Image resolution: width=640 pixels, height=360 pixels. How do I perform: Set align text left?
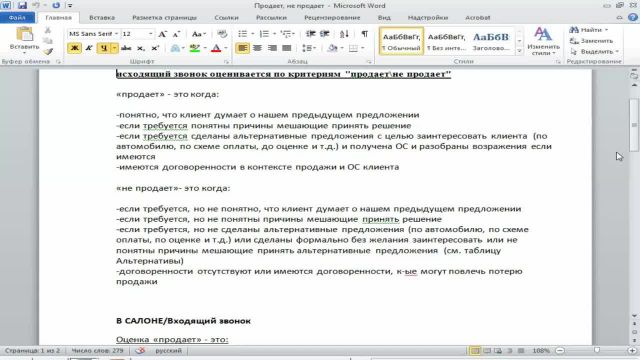tap(242, 48)
